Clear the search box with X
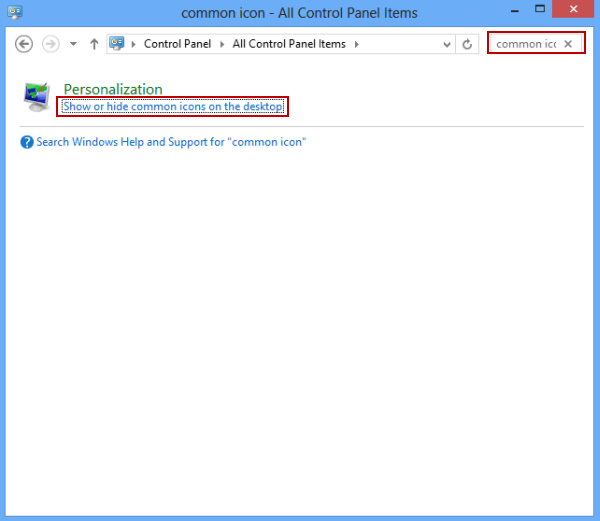 point(568,44)
